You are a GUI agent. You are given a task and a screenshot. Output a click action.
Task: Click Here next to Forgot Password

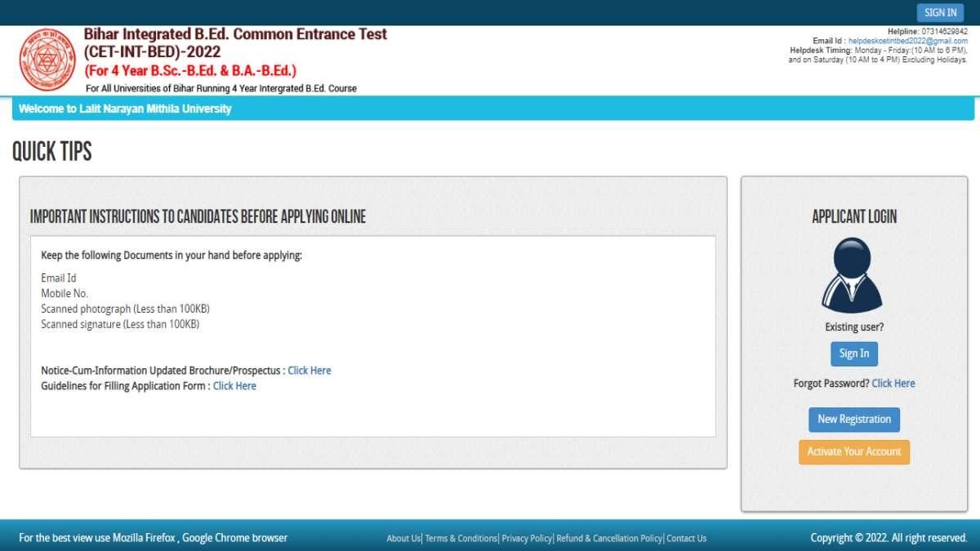pos(893,383)
